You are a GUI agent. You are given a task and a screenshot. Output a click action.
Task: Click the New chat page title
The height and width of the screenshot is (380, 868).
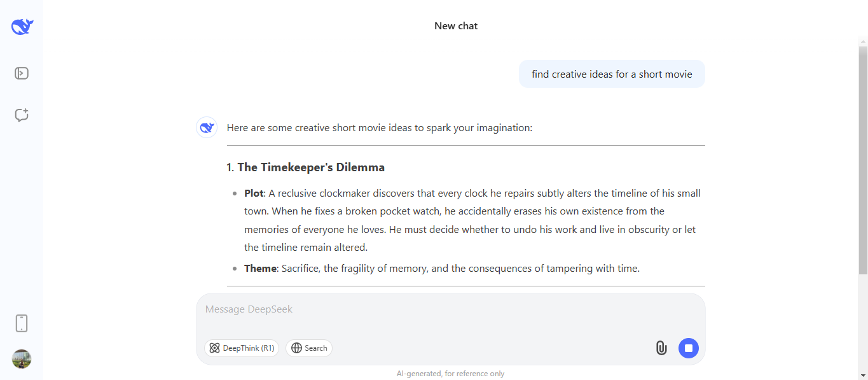tap(455, 25)
